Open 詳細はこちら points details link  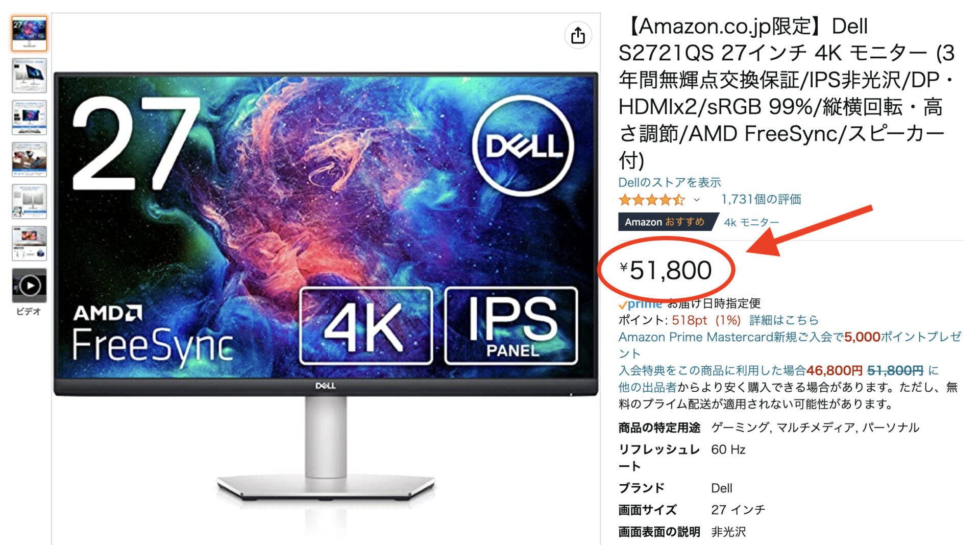[x=783, y=320]
